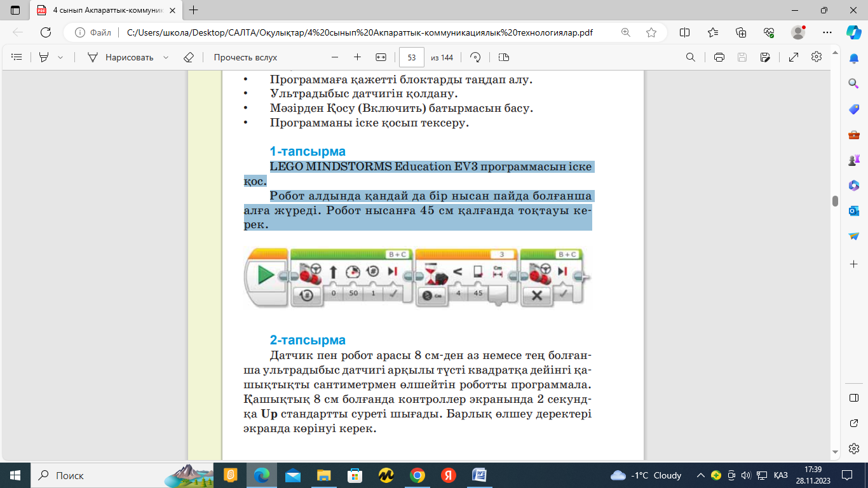Viewport: 868px width, 488px height.
Task: Add a new app to the sidebar
Action: (854, 263)
